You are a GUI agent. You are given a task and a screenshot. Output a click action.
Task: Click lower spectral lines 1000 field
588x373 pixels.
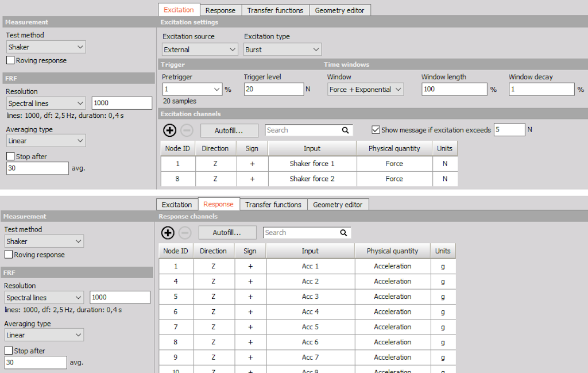[x=120, y=297]
